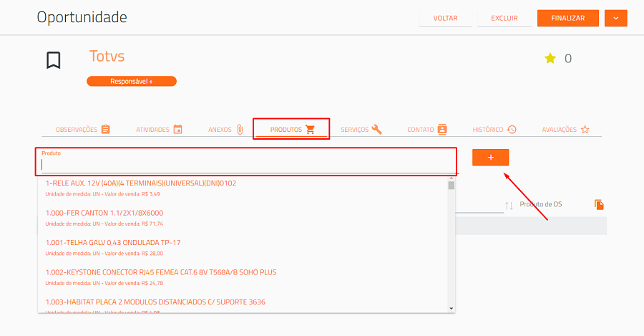Click the copy icon next to Produto de OS
This screenshot has height=336, width=644.
pos(599,204)
